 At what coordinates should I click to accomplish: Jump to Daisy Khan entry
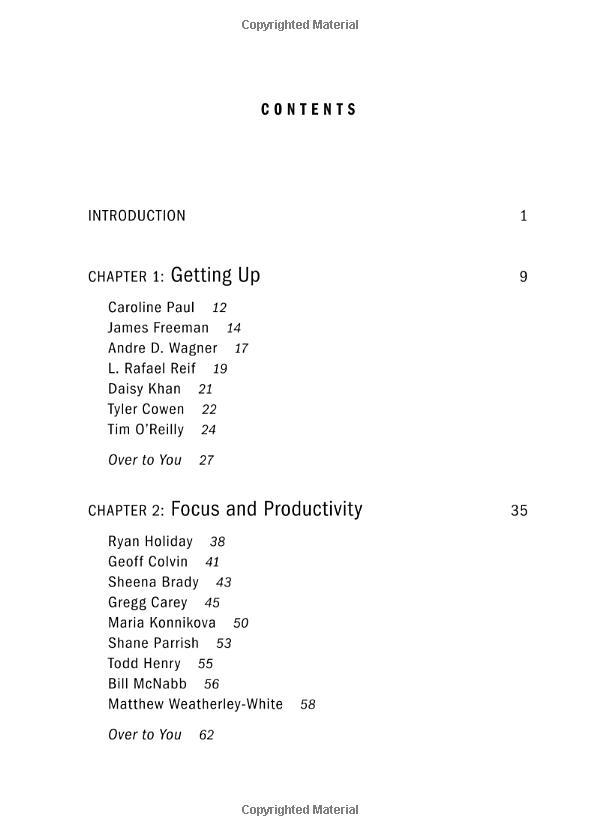point(144,389)
